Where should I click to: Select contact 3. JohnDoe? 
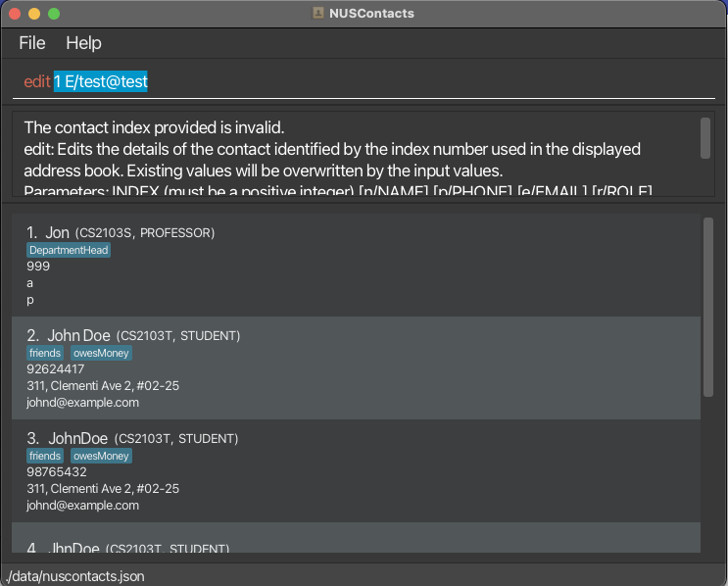[356, 470]
